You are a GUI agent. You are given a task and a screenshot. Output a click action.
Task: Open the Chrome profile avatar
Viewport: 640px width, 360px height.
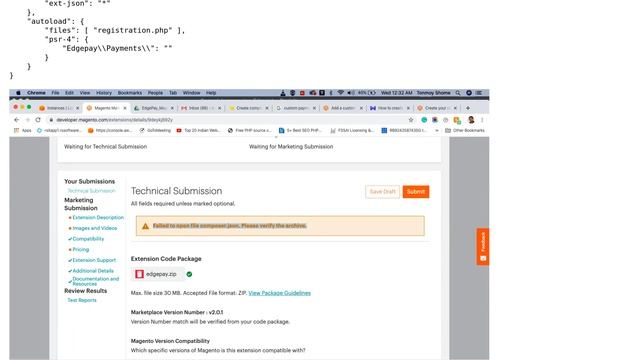pyautogui.click(x=471, y=120)
